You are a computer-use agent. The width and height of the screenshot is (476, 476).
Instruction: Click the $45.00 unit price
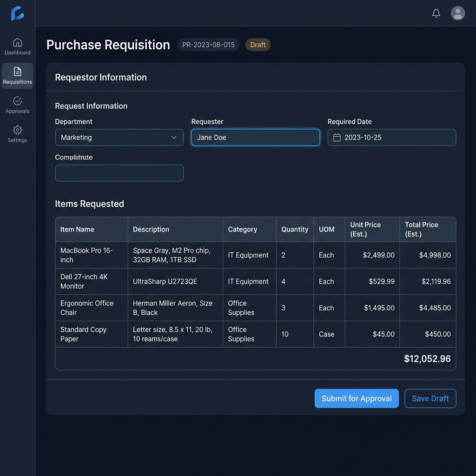coord(383,334)
